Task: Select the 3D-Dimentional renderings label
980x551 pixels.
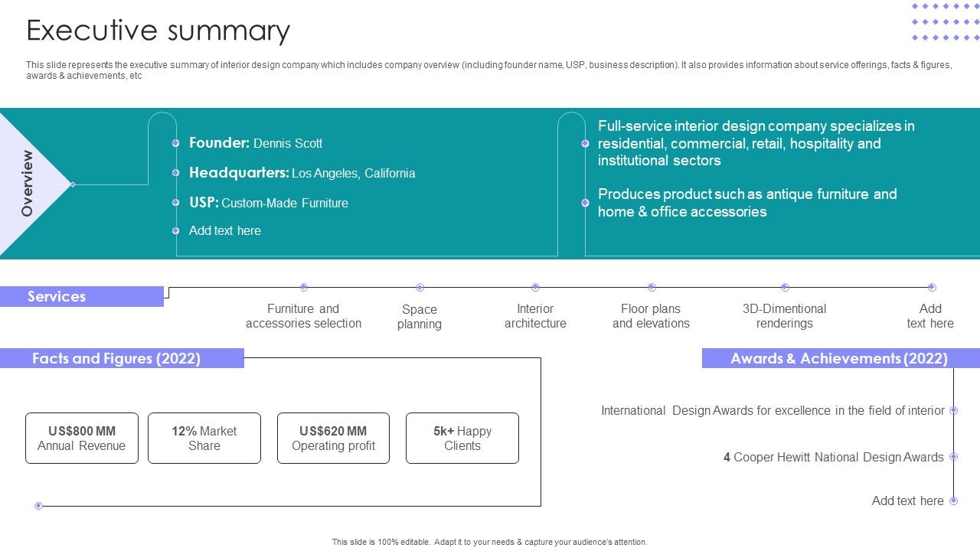Action: 785,316
